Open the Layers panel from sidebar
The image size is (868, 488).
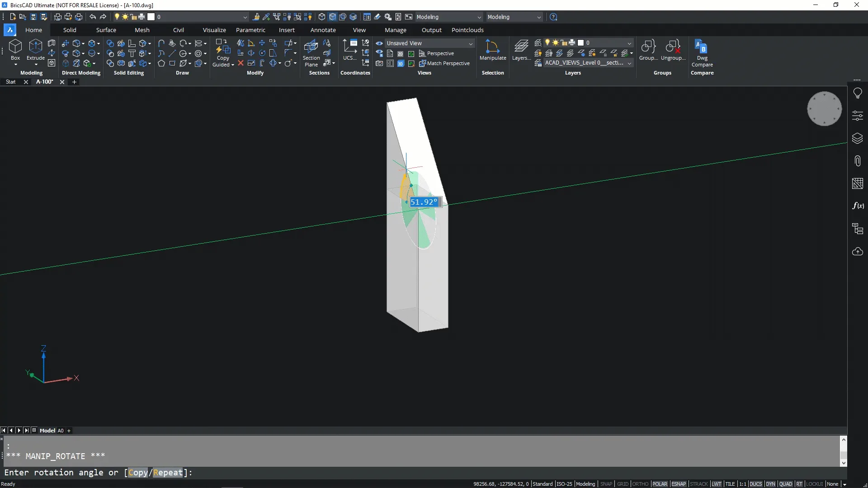pos(857,138)
